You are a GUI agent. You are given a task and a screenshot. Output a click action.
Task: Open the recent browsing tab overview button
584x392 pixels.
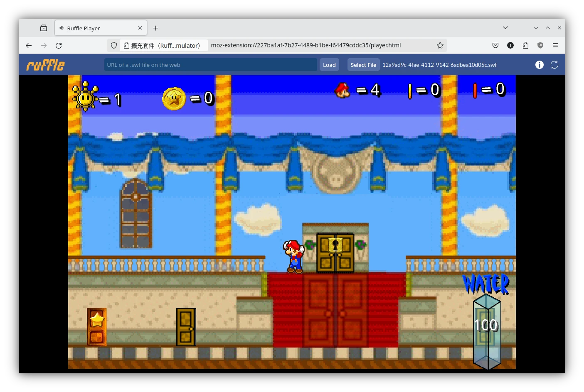(x=44, y=28)
